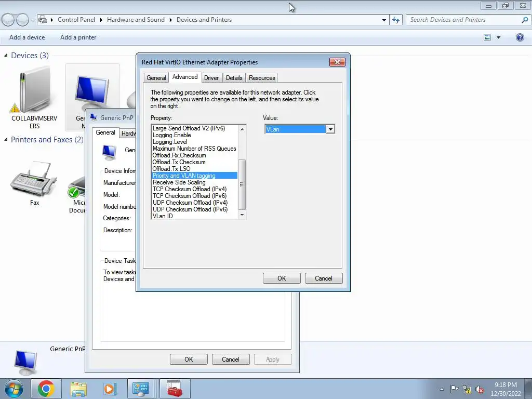Click the property list scrollbar thumb
The height and width of the screenshot is (399, 532).
[242, 184]
